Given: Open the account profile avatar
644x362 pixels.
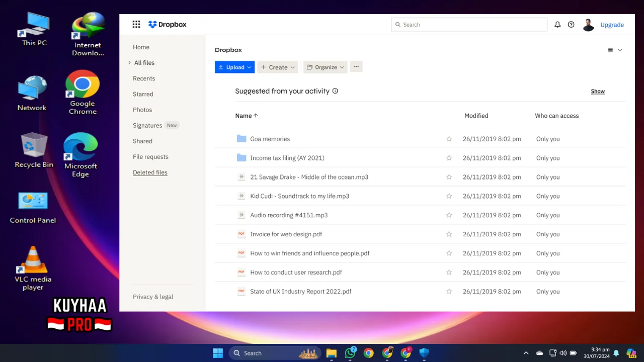Looking at the screenshot, I should [588, 25].
